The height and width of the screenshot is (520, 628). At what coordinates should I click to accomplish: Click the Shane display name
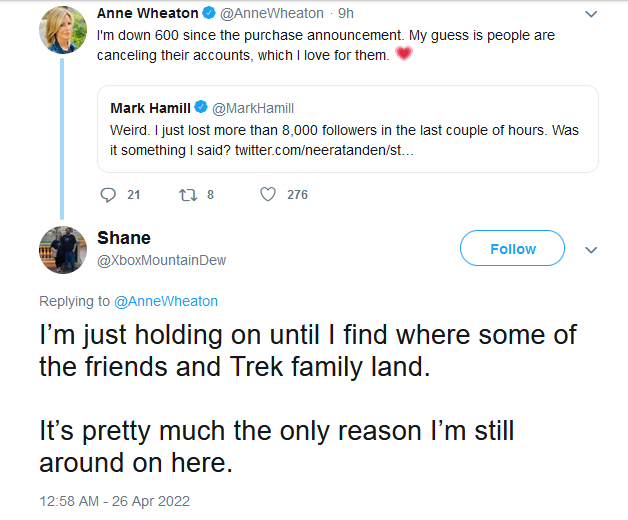(x=124, y=238)
